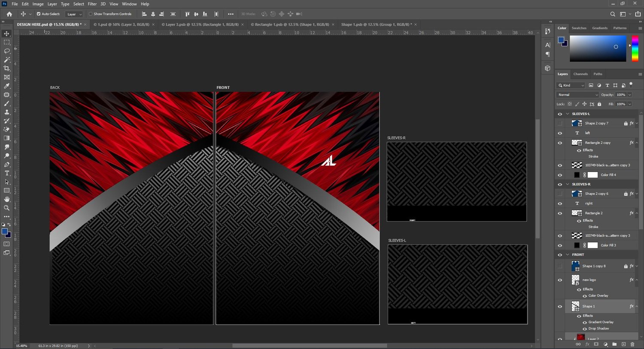Switch to the Paths tab
The width and height of the screenshot is (644, 349).
point(598,74)
